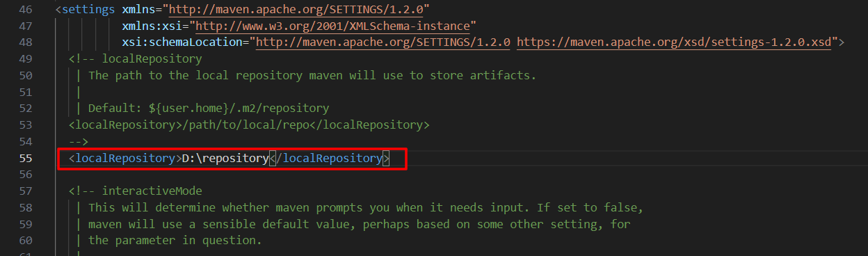Click line number 46 in the gutter

tap(26, 10)
